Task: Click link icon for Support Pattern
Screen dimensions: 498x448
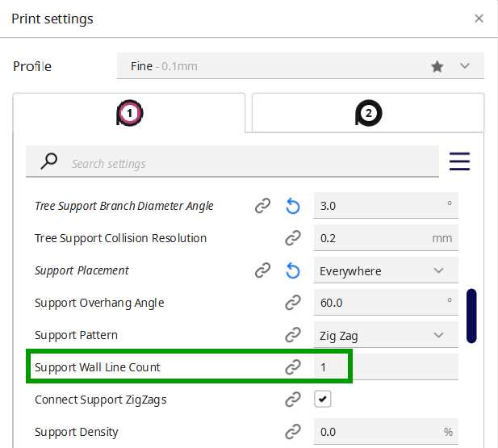Action: tap(292, 335)
